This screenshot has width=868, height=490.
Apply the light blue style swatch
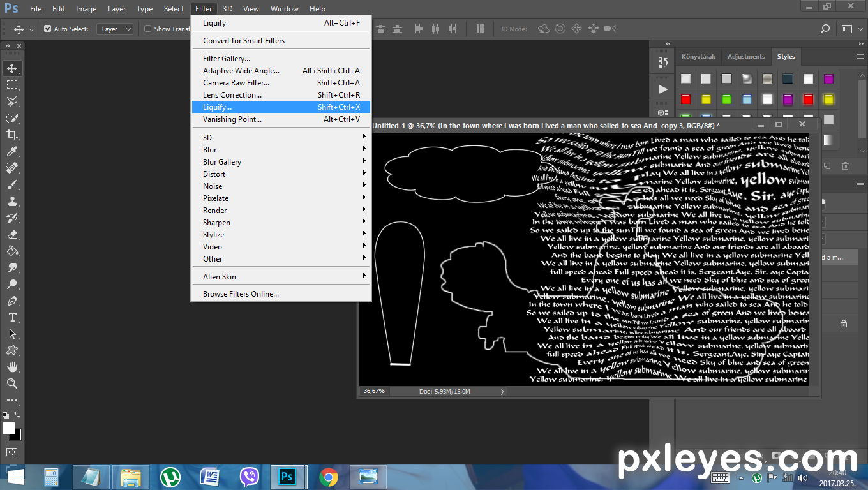tap(747, 100)
